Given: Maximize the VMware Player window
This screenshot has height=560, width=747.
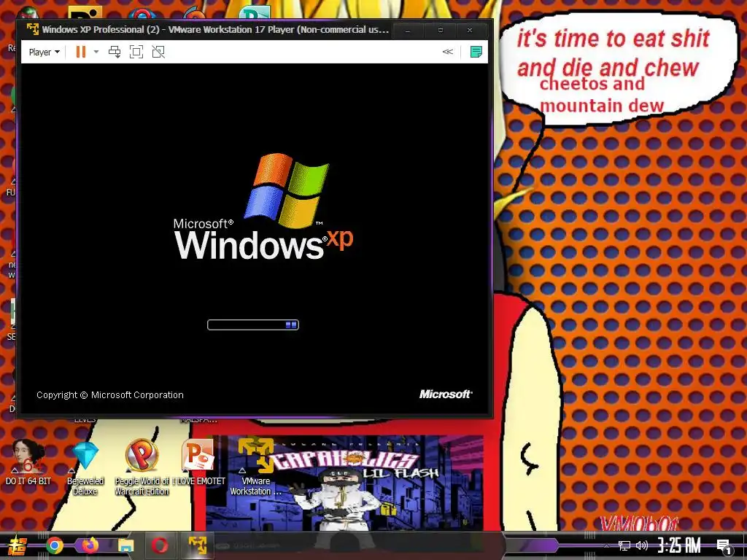Looking at the screenshot, I should 440,30.
